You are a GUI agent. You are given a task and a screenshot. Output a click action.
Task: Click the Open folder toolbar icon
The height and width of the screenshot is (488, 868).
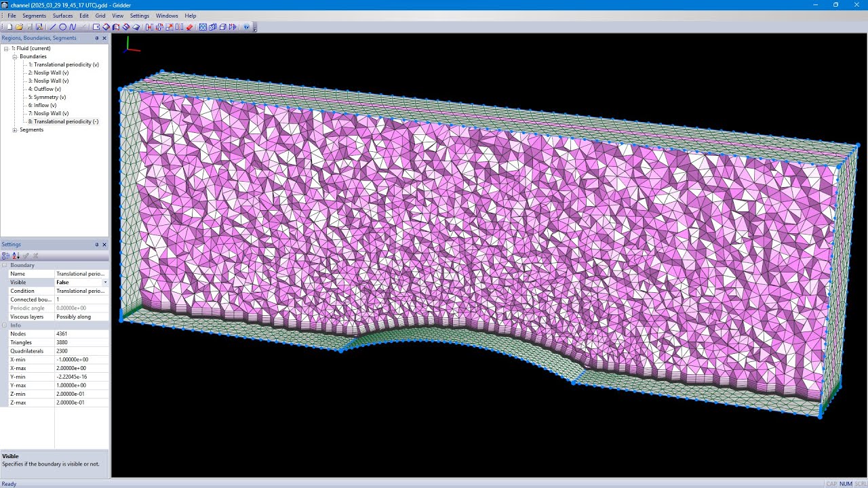19,27
